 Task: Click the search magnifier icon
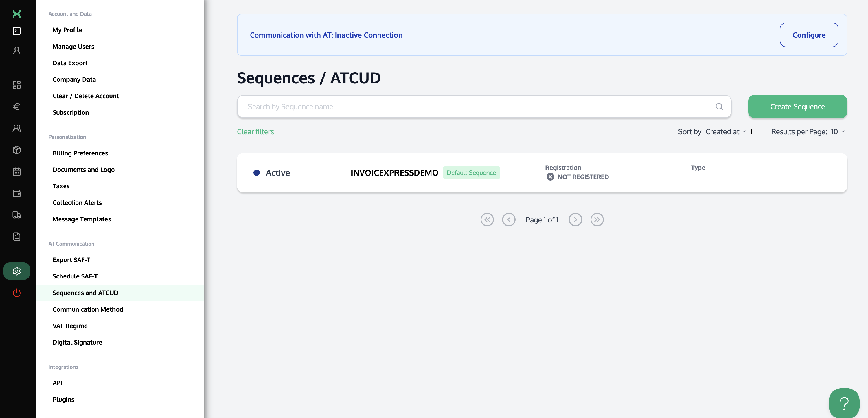719,107
